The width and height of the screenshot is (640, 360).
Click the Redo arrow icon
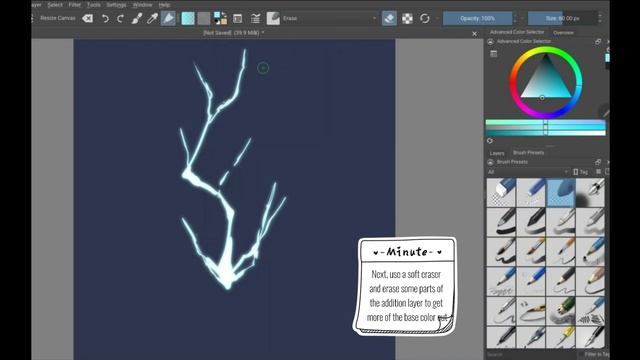pos(120,18)
